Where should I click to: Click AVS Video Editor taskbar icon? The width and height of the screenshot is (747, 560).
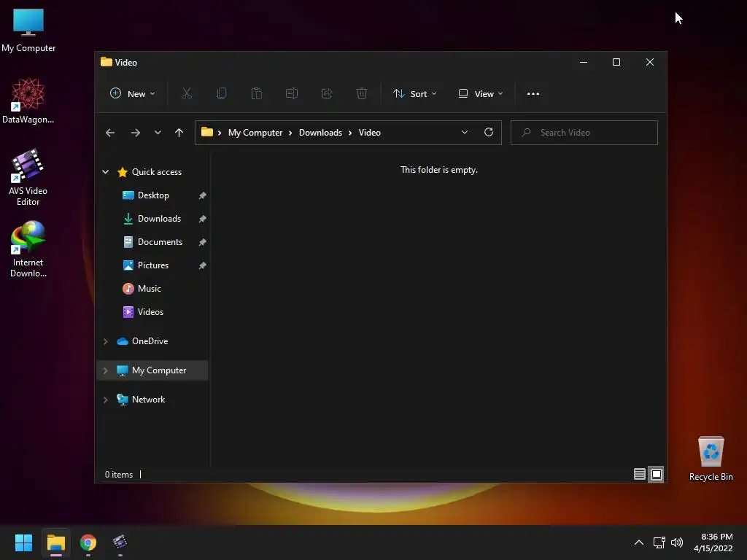coord(120,542)
